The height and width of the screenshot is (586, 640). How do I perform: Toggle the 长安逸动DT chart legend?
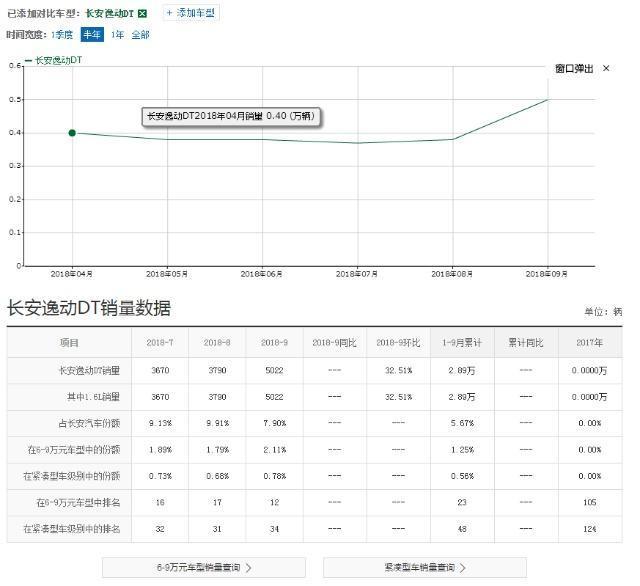[53, 60]
